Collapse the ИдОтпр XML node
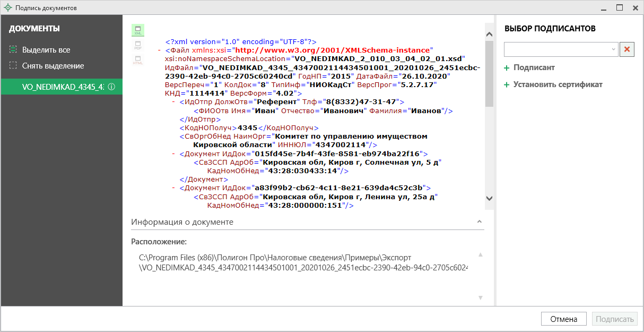Image resolution: width=644 pixels, height=332 pixels. (174, 101)
